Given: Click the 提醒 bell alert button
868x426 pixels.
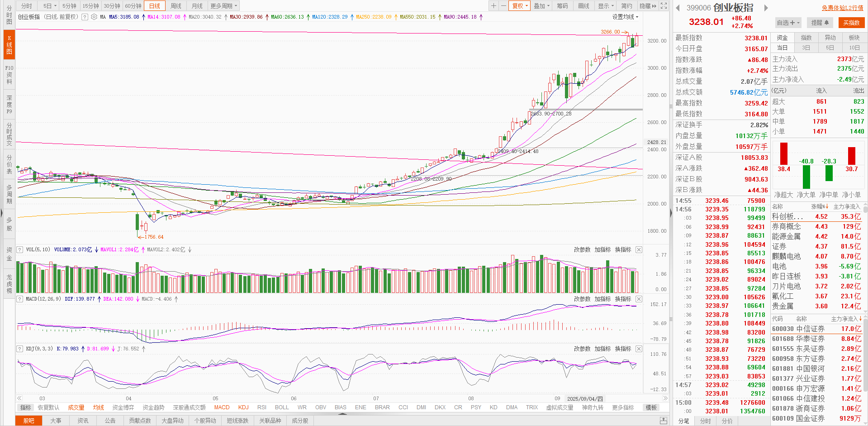Looking at the screenshot, I should (x=820, y=23).
